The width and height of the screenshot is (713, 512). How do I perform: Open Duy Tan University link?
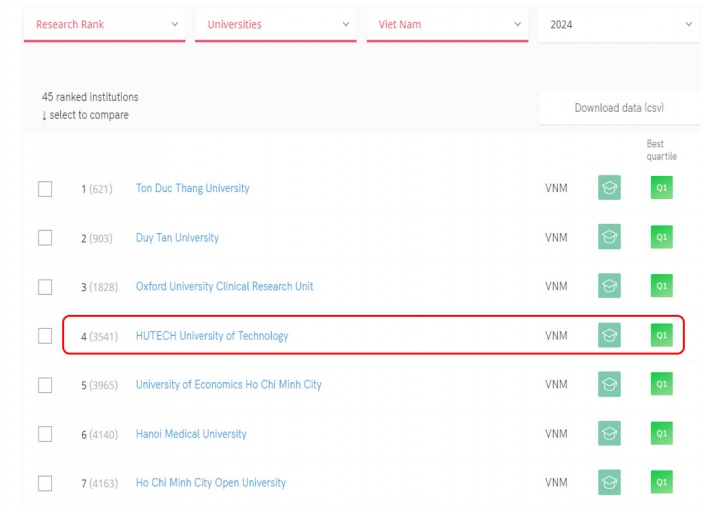click(x=177, y=238)
